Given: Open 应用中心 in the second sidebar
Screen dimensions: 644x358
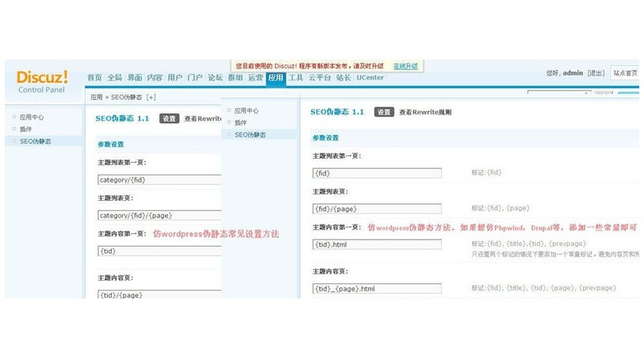Looking at the screenshot, I should [247, 110].
